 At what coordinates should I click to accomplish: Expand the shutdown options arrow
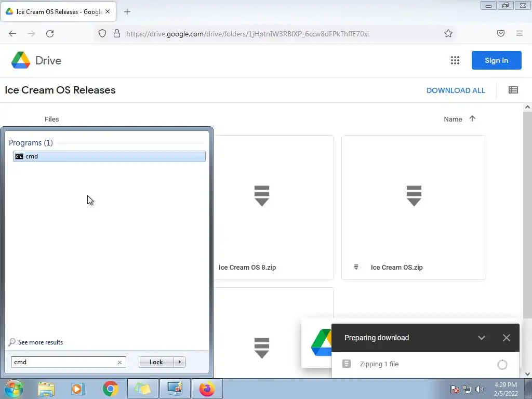[179, 362]
